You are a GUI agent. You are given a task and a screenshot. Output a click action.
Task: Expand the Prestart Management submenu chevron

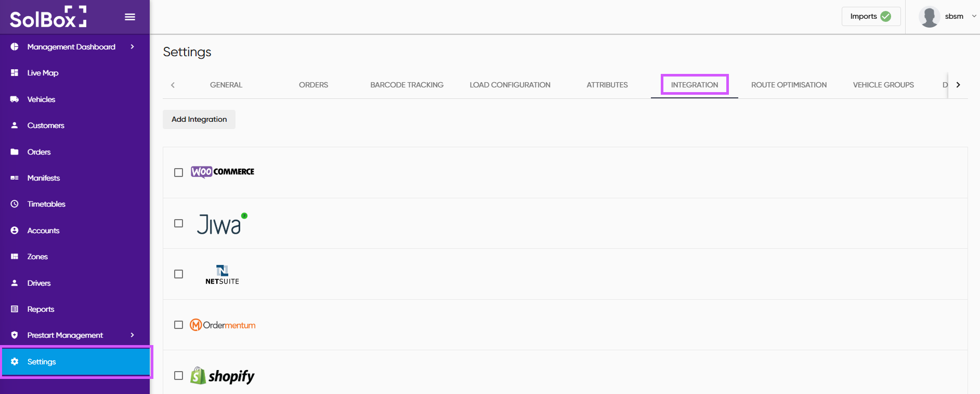[x=133, y=335]
